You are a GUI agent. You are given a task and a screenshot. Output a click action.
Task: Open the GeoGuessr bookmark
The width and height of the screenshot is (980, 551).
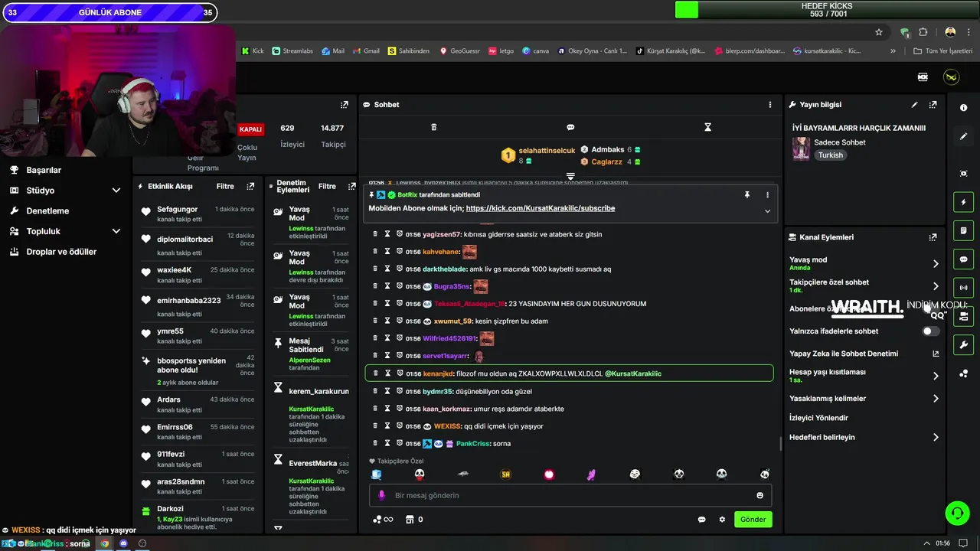point(459,51)
